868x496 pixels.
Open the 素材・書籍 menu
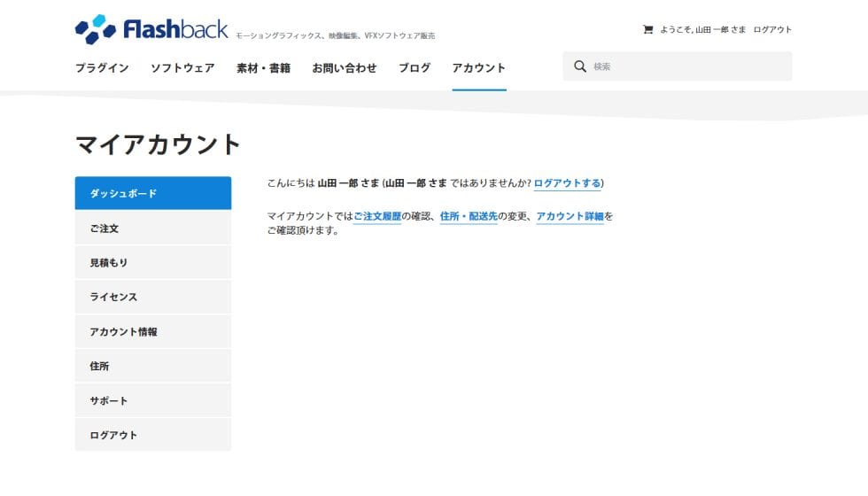pyautogui.click(x=264, y=68)
